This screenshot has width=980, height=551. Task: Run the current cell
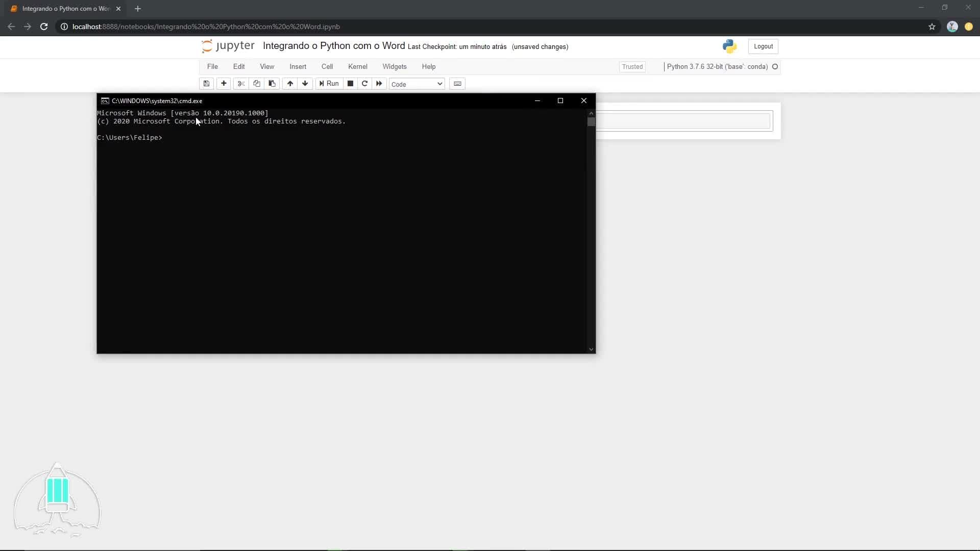pos(329,84)
